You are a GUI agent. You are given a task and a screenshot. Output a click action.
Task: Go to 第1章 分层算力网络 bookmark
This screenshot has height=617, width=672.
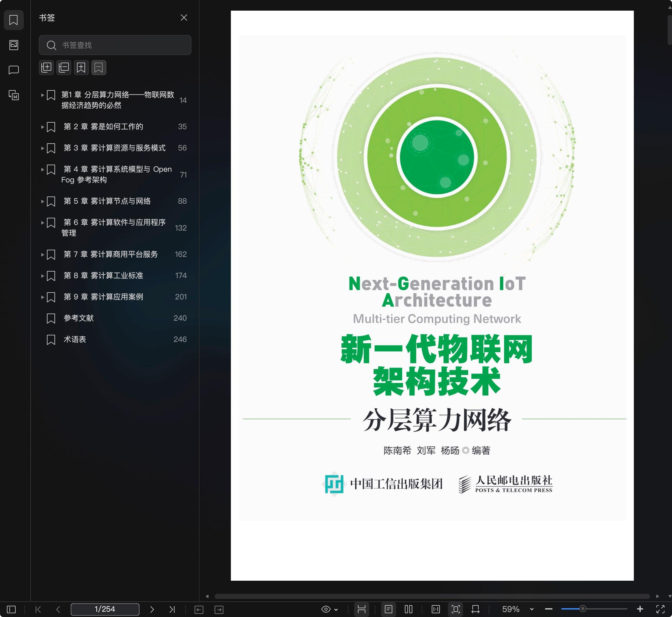[118, 100]
